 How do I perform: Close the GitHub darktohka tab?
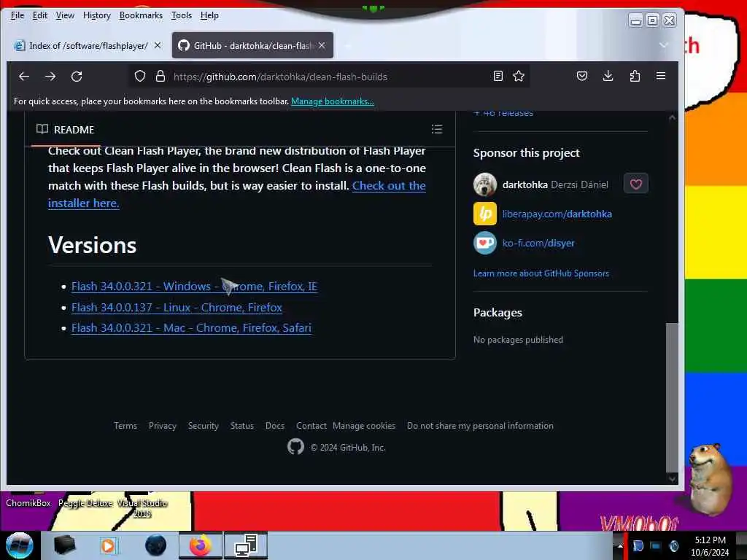322,45
